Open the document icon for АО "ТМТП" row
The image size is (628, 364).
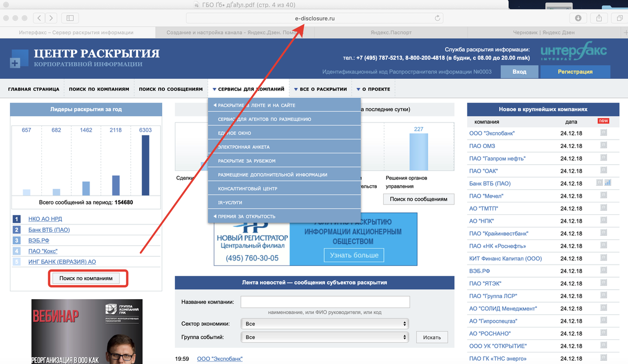coord(603,208)
